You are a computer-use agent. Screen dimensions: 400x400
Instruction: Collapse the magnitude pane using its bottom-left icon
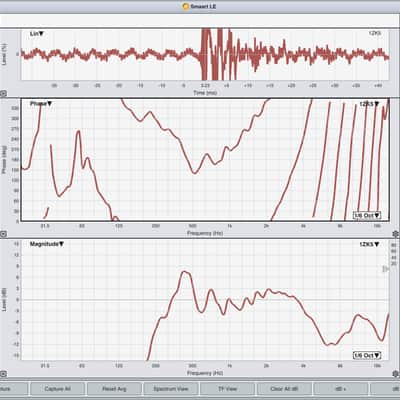tap(3, 373)
